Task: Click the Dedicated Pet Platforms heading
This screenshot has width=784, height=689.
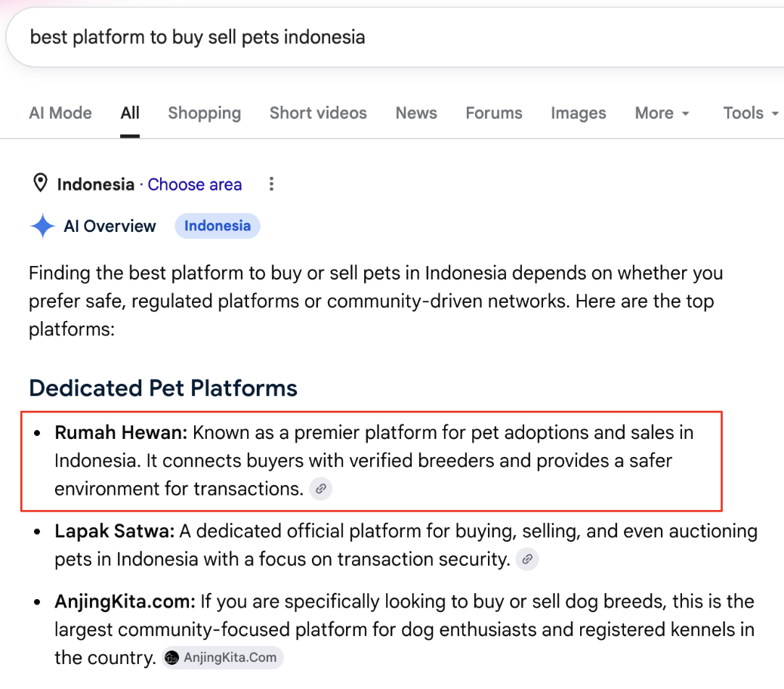Action: tap(163, 388)
